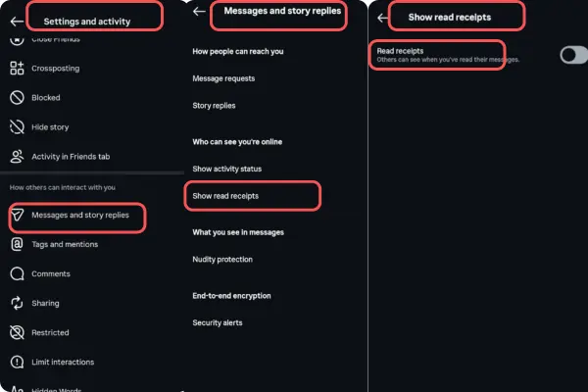Click the Tags and mentions @ icon
This screenshot has width=588, height=392.
tap(17, 244)
